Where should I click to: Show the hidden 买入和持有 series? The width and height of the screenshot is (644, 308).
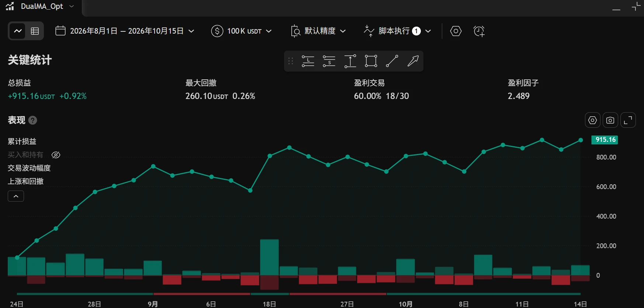56,155
